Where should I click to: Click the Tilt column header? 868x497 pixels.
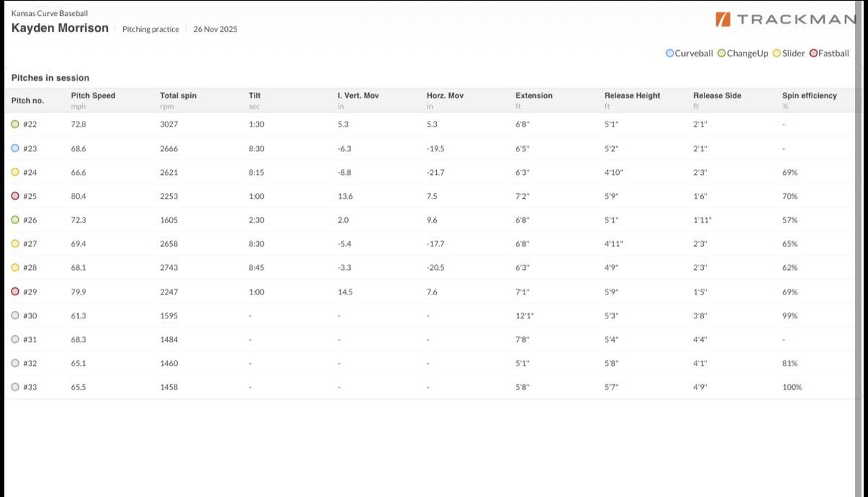click(x=255, y=95)
